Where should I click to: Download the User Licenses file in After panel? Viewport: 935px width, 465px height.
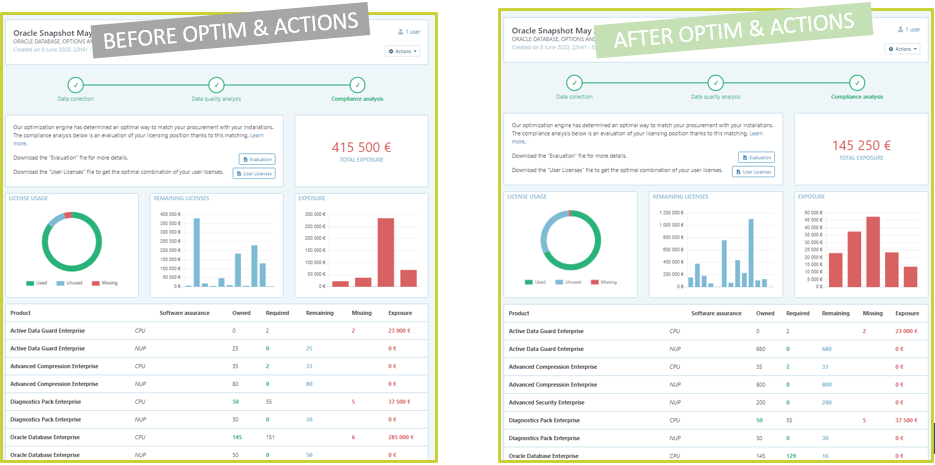(753, 172)
